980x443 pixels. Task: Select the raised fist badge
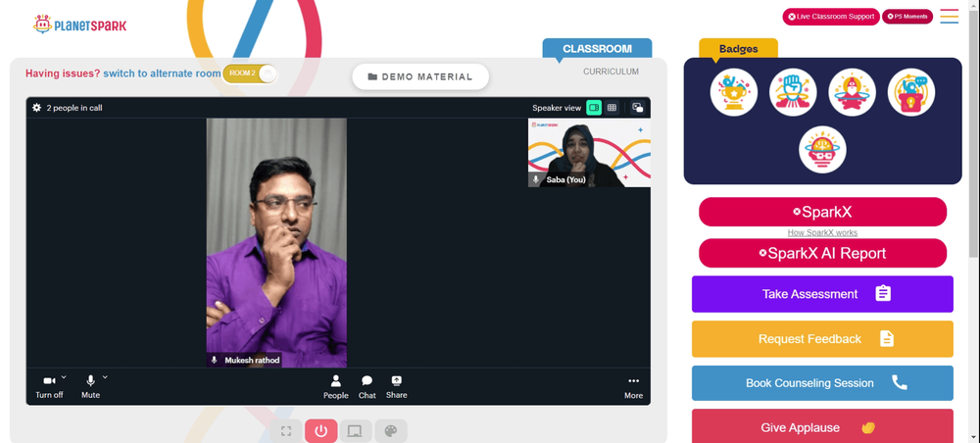793,92
